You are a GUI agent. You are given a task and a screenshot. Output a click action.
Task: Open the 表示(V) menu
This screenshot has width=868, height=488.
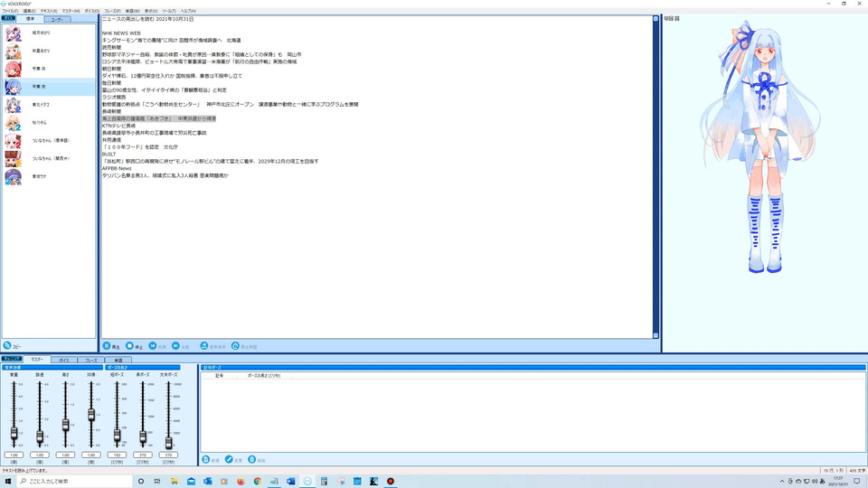pyautogui.click(x=151, y=11)
